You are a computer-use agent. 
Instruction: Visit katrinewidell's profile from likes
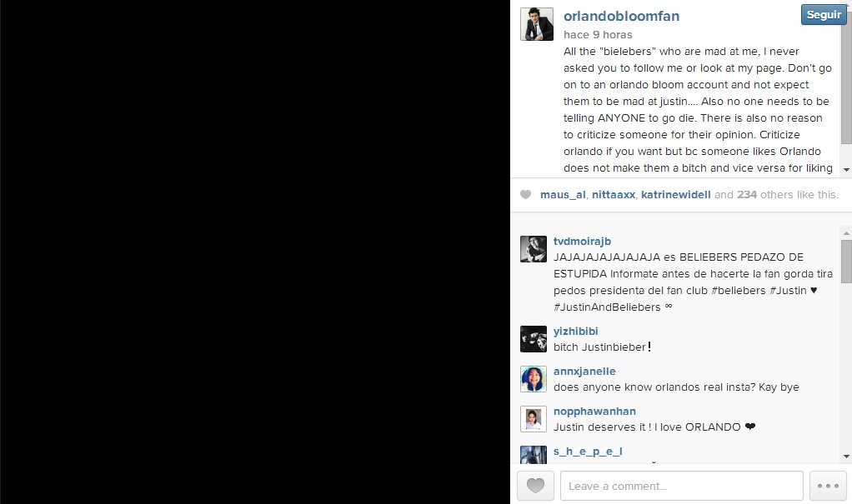pos(676,194)
